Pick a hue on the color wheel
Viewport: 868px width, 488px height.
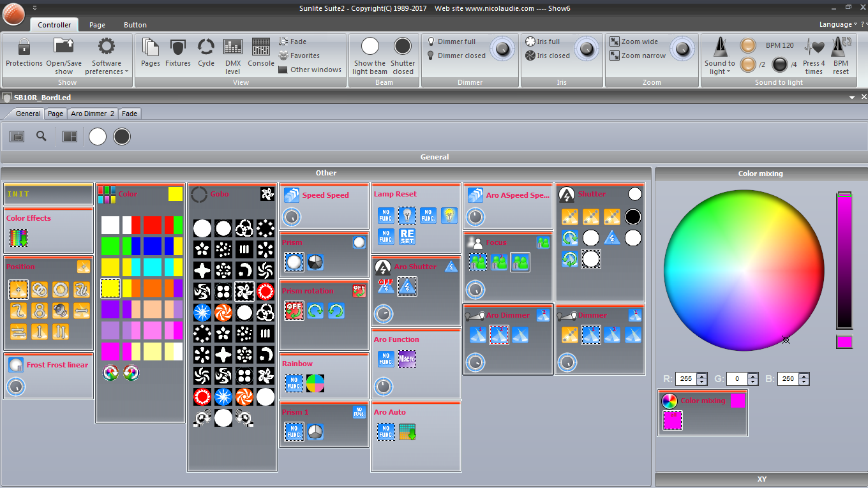pos(744,270)
